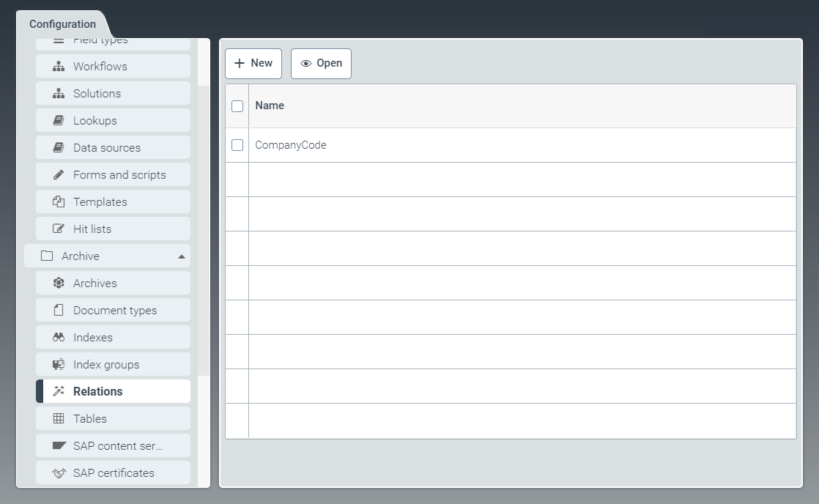
Task: Click the New button
Action: (253, 64)
